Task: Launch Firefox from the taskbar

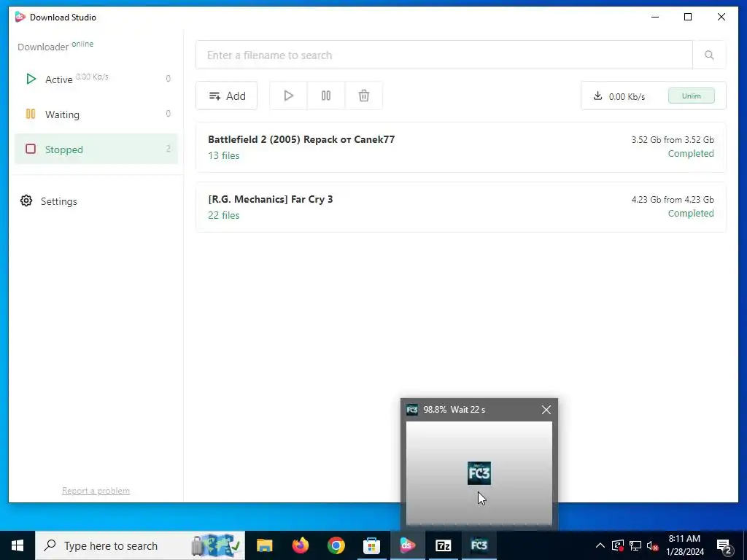Action: point(300,545)
